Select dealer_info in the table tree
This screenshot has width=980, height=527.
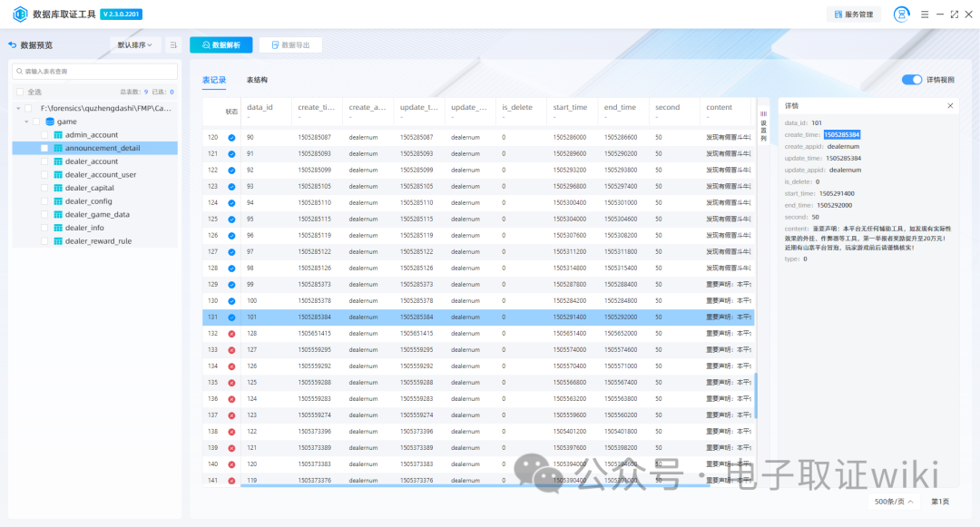84,228
